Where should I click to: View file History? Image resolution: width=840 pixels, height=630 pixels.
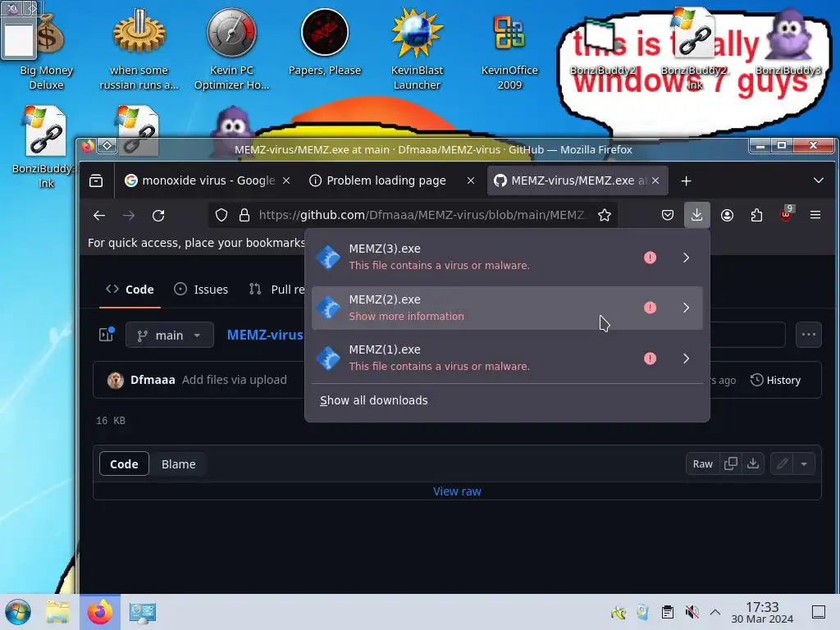pyautogui.click(x=775, y=380)
